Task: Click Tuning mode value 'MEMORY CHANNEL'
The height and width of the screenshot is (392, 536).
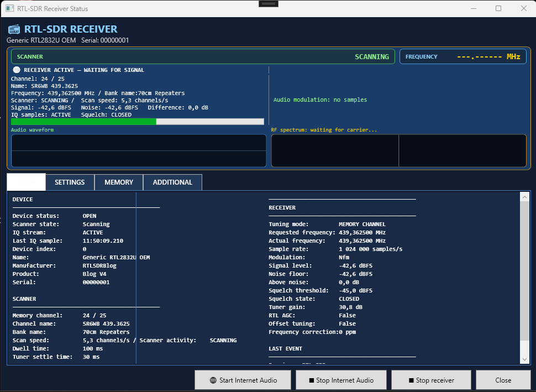Action: (x=362, y=224)
